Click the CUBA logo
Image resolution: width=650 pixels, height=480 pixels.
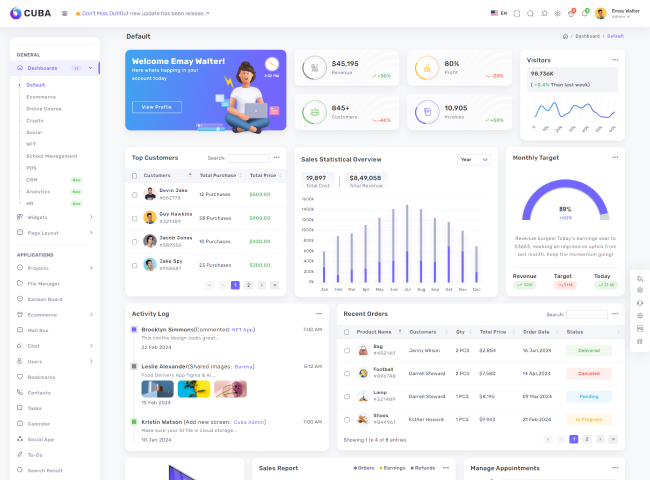tap(31, 14)
